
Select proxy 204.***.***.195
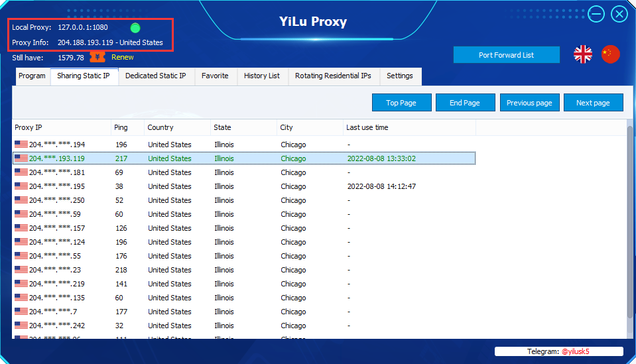click(244, 186)
